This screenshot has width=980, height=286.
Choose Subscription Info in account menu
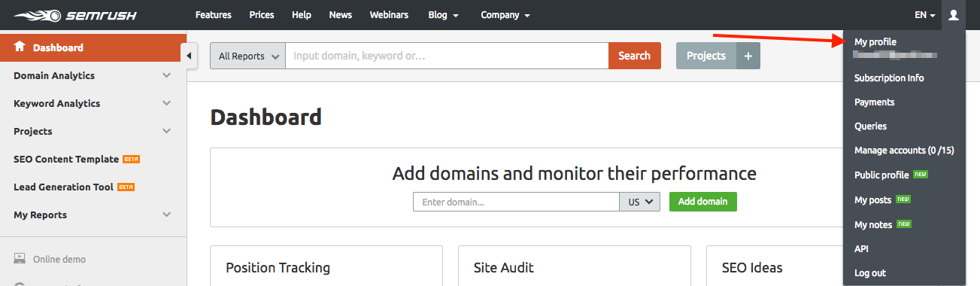889,78
